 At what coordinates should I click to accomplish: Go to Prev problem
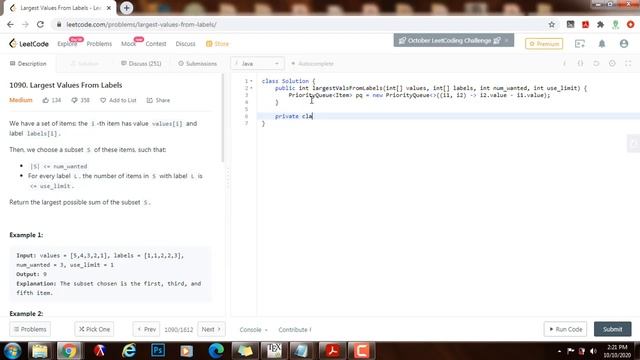tap(147, 329)
